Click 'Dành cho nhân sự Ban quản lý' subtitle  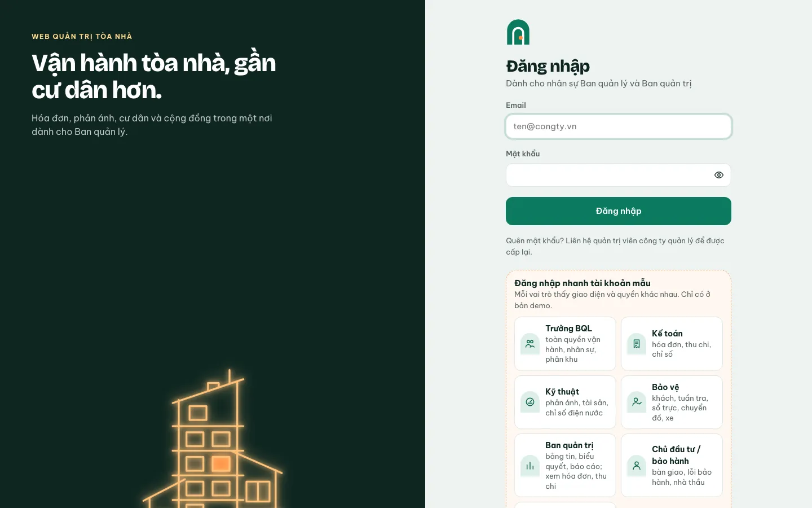[x=598, y=84]
